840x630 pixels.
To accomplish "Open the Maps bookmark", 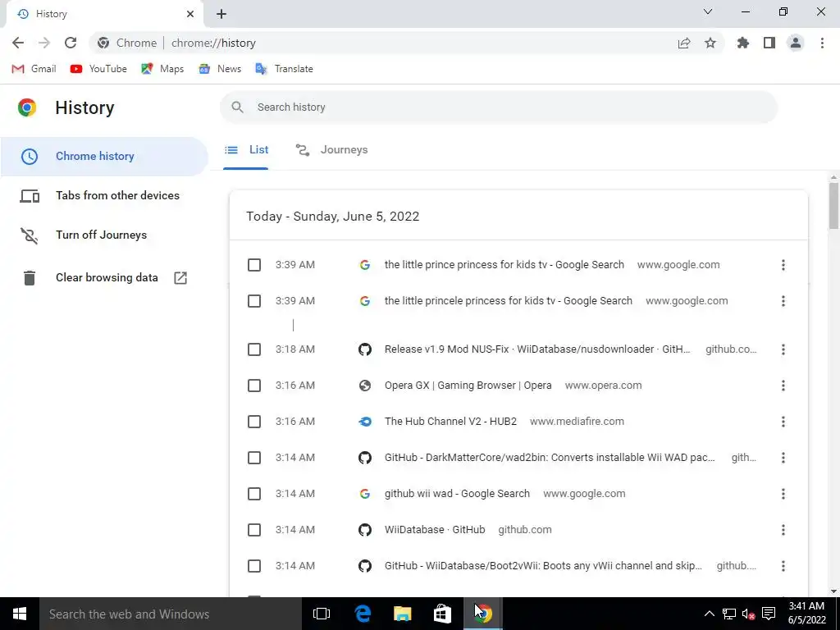I will pos(162,69).
